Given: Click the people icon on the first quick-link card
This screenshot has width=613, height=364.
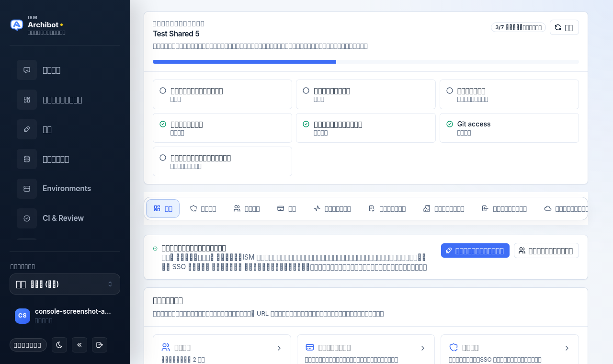Looking at the screenshot, I should (166, 347).
